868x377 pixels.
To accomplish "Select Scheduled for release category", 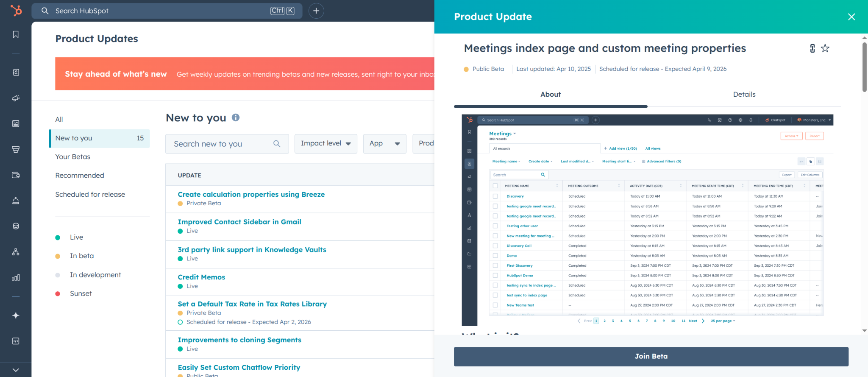I will [90, 195].
